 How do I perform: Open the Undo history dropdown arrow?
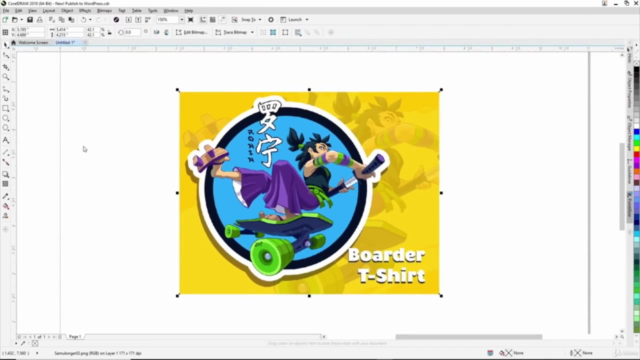click(90, 20)
